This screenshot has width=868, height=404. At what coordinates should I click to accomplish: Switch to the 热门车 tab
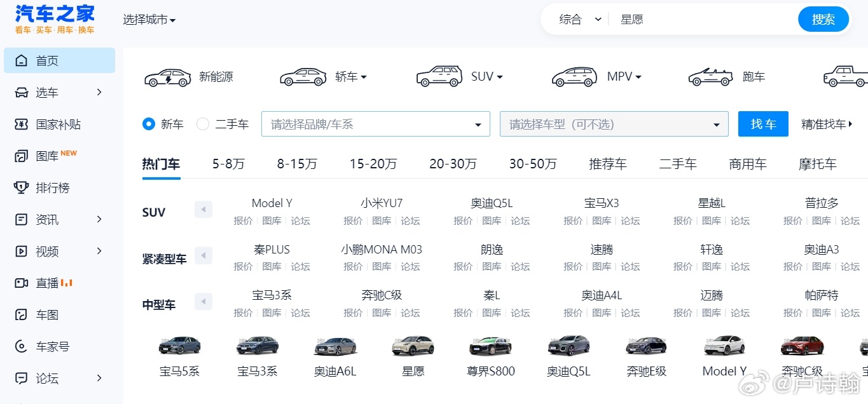click(x=161, y=165)
